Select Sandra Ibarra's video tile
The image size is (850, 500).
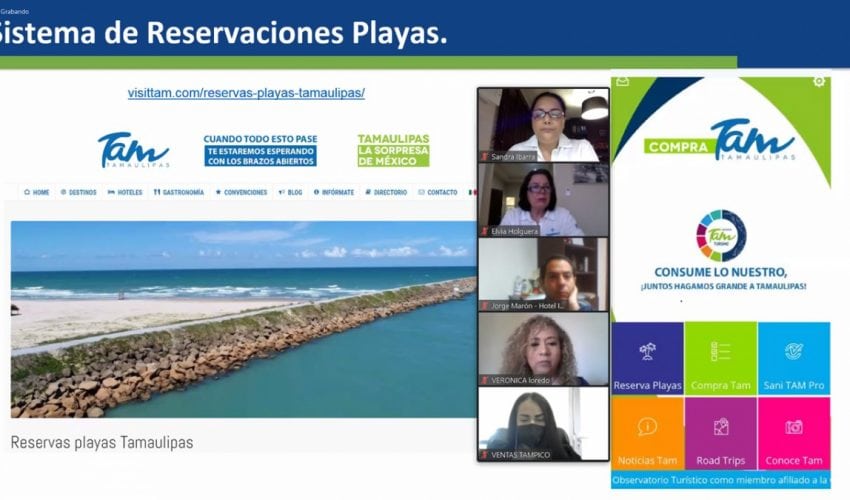(542, 125)
